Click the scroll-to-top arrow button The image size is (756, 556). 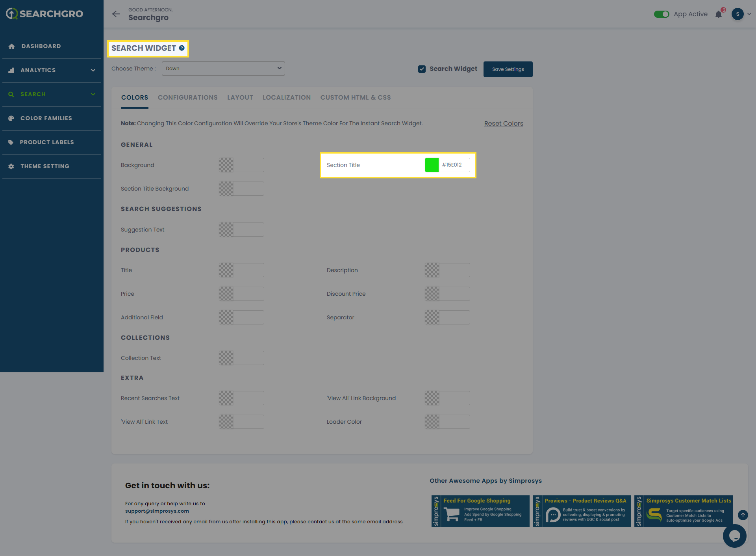(743, 515)
